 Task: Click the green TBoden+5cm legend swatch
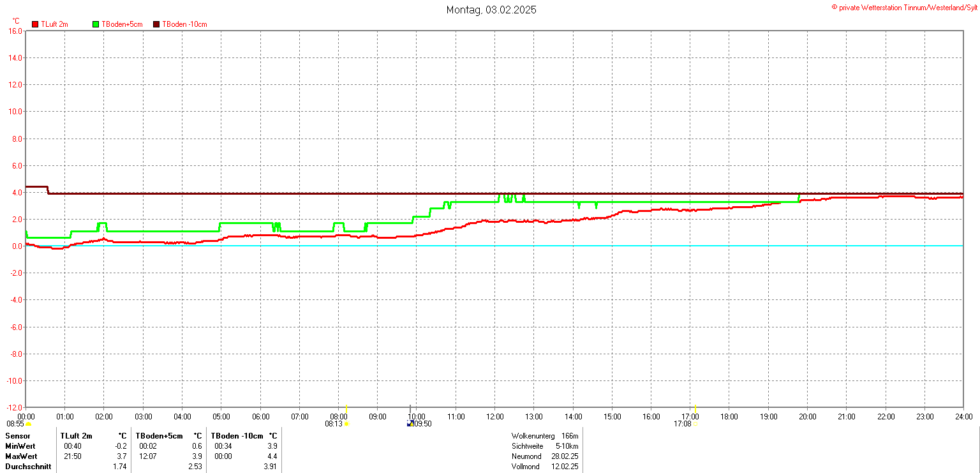(96, 24)
